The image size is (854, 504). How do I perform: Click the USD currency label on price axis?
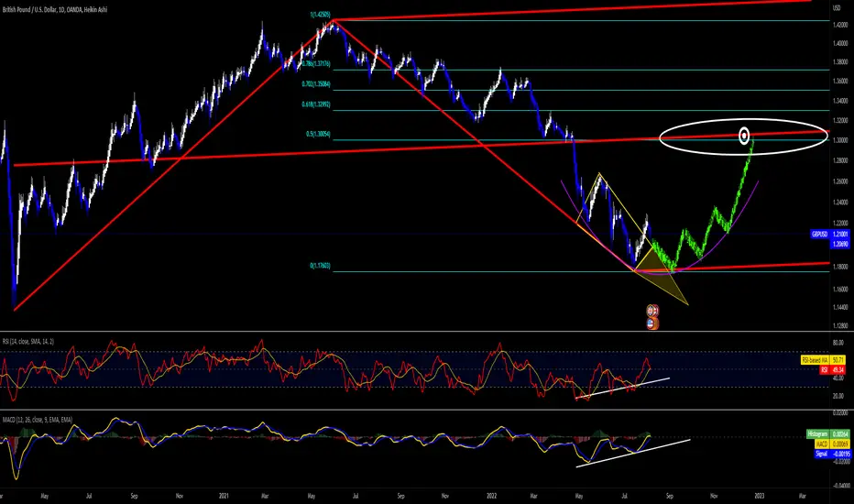[x=837, y=7]
